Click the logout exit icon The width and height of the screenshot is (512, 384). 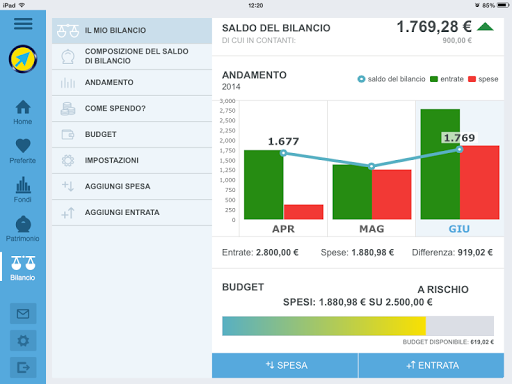click(23, 368)
